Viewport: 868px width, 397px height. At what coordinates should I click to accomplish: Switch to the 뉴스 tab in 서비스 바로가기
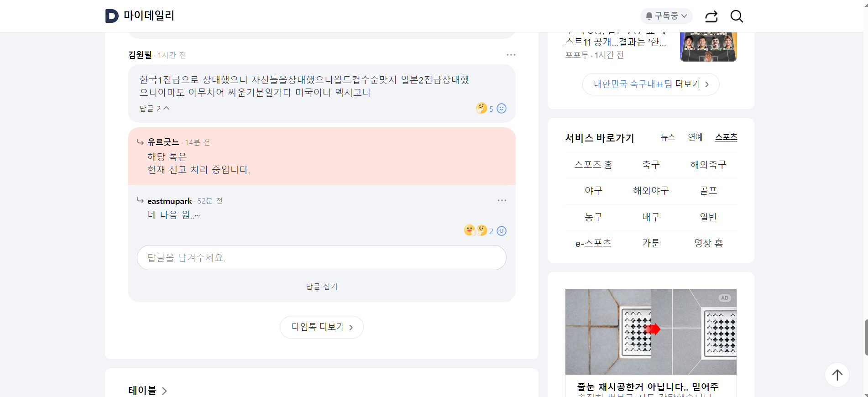point(667,137)
